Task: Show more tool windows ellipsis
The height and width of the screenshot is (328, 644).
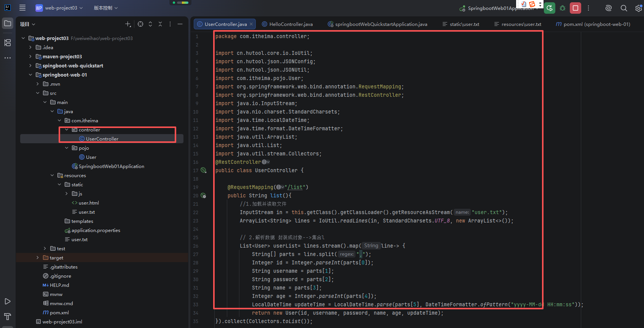Action: (8, 58)
